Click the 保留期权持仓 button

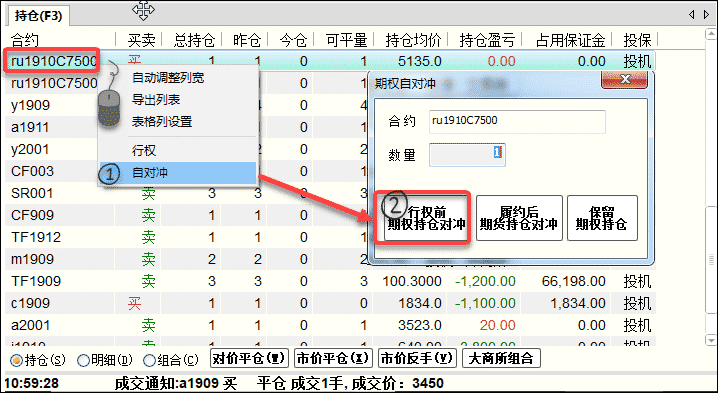(602, 218)
